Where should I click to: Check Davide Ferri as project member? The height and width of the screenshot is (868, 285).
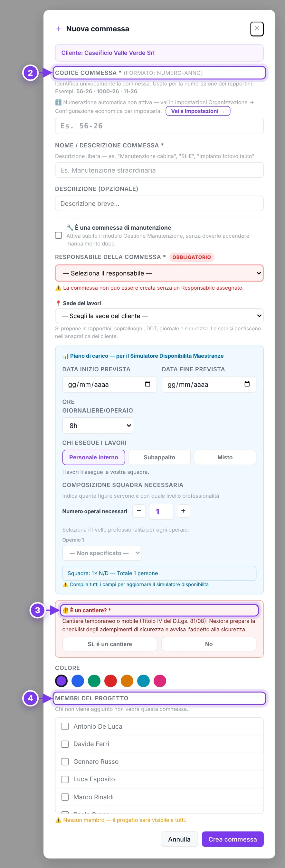(x=65, y=744)
